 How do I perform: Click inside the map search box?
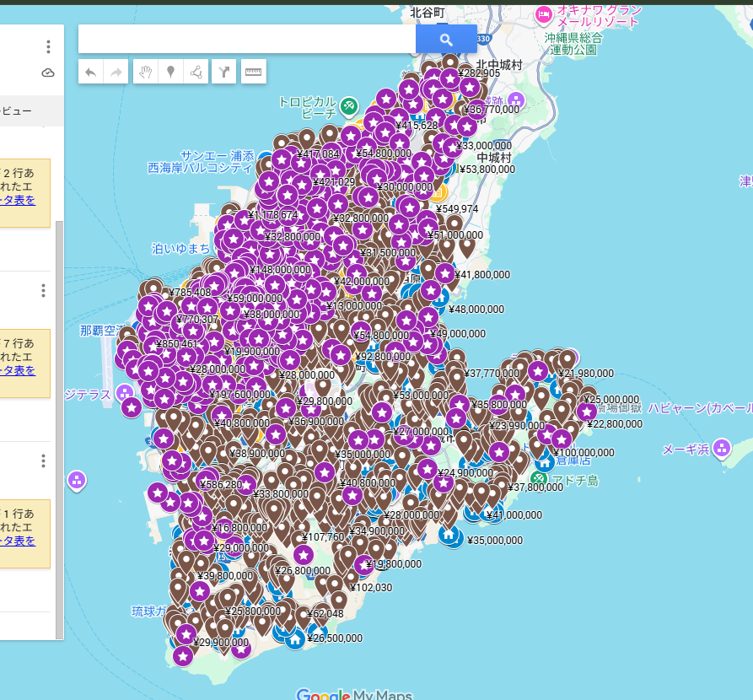pyautogui.click(x=246, y=40)
